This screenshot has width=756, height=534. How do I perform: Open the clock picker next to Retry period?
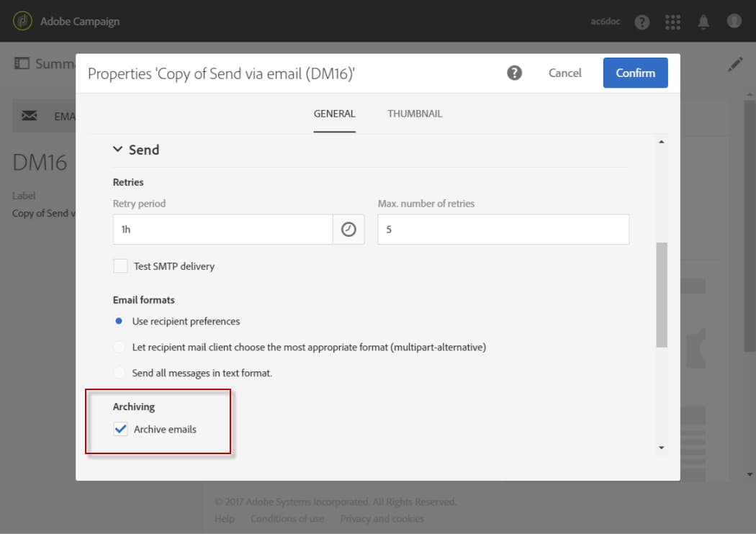(x=348, y=229)
